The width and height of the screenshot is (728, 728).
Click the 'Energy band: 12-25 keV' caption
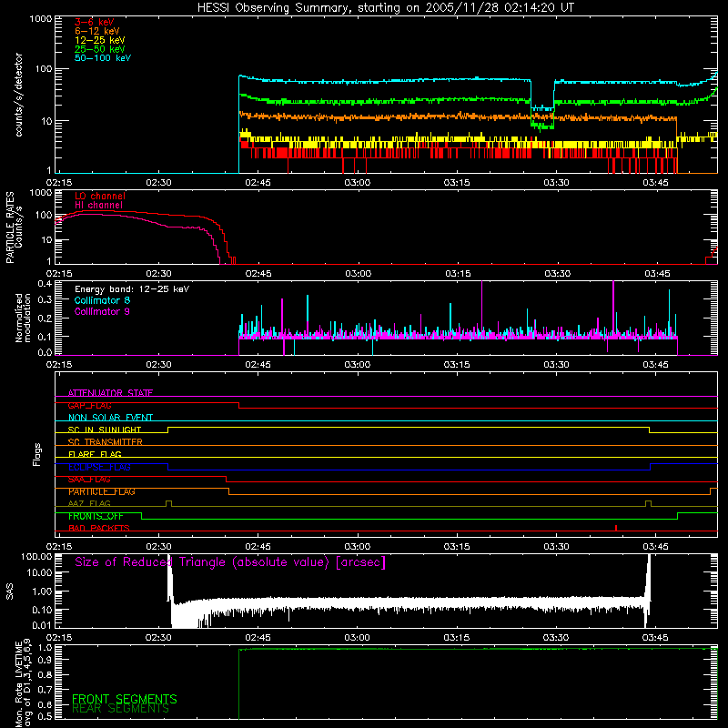[x=132, y=289]
